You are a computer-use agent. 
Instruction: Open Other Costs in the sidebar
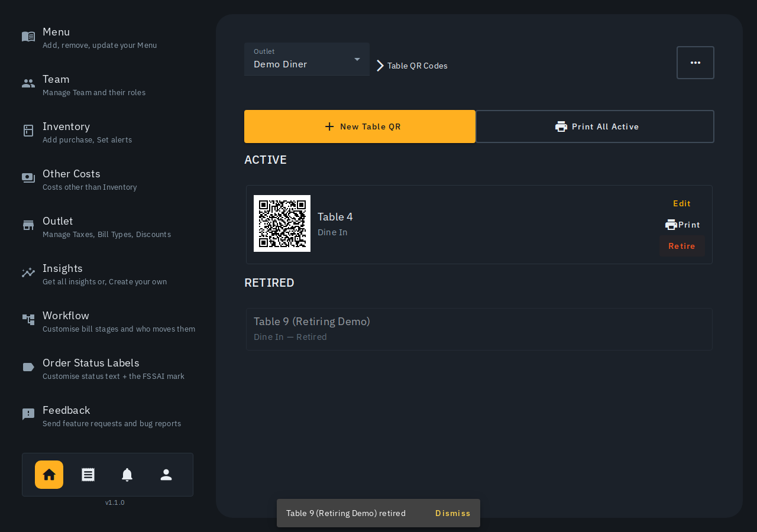(108, 179)
